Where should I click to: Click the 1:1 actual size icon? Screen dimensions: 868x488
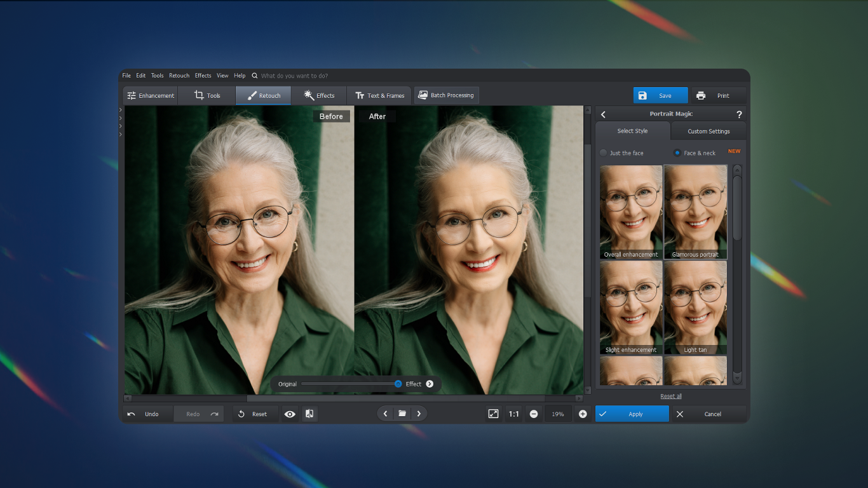(x=513, y=414)
